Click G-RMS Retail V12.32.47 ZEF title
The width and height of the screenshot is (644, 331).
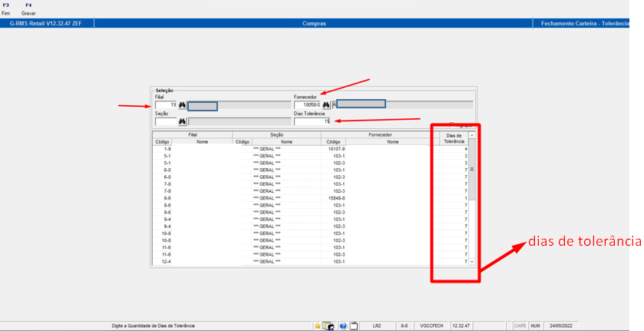[x=45, y=24]
